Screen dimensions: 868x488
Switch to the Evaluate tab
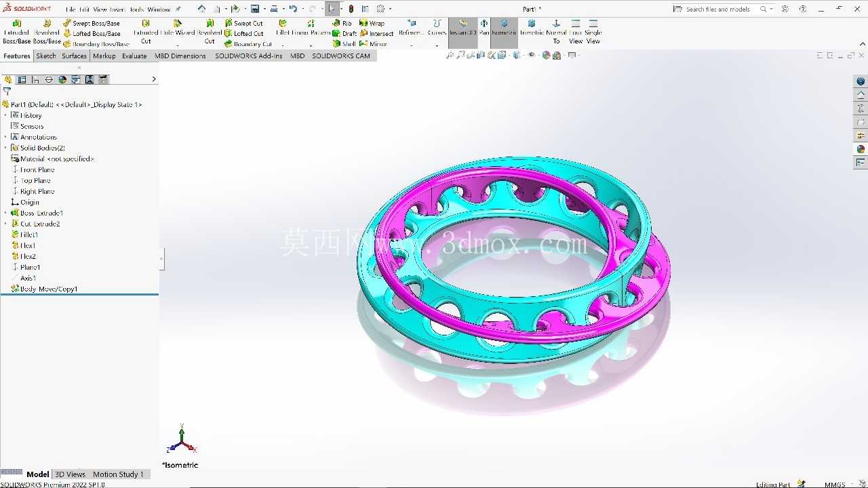point(134,56)
